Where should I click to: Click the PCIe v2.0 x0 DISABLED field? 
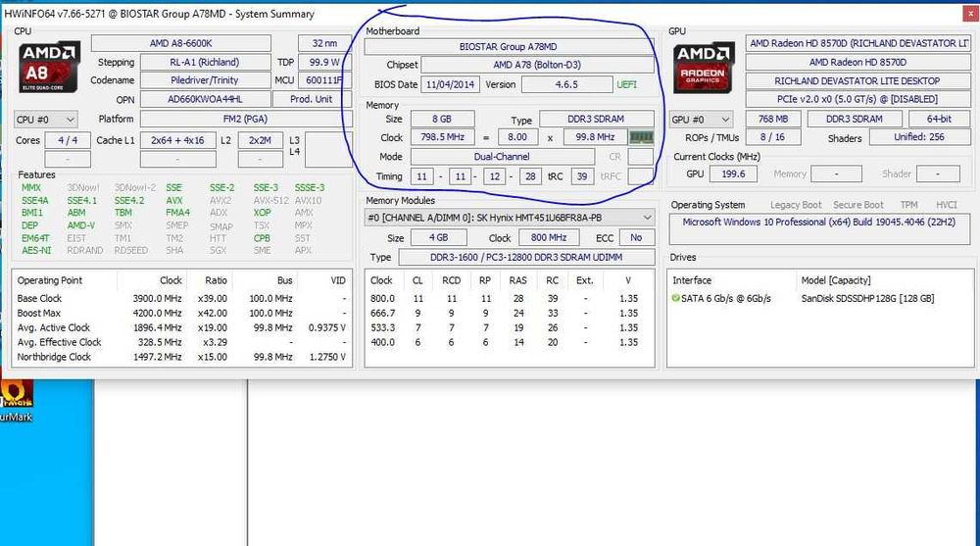coord(857,99)
